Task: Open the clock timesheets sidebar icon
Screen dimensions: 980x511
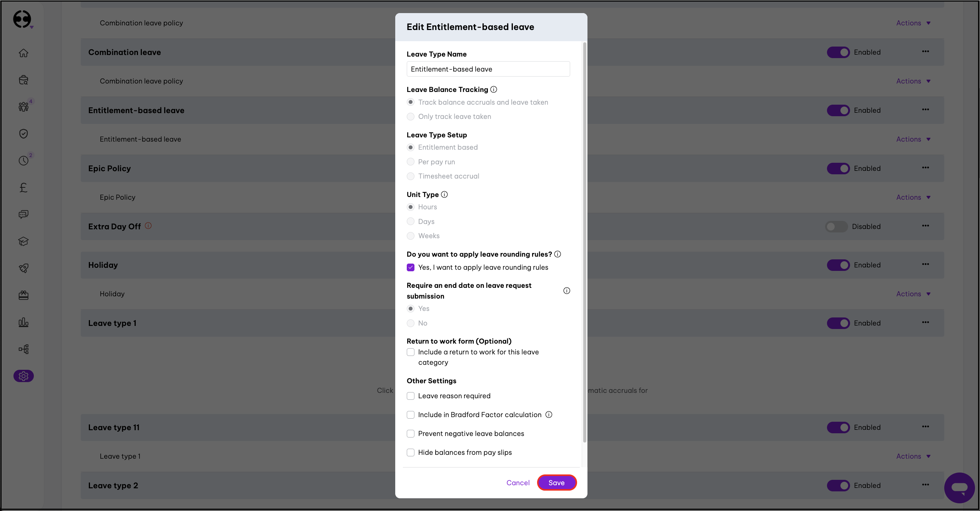Action: (x=23, y=160)
